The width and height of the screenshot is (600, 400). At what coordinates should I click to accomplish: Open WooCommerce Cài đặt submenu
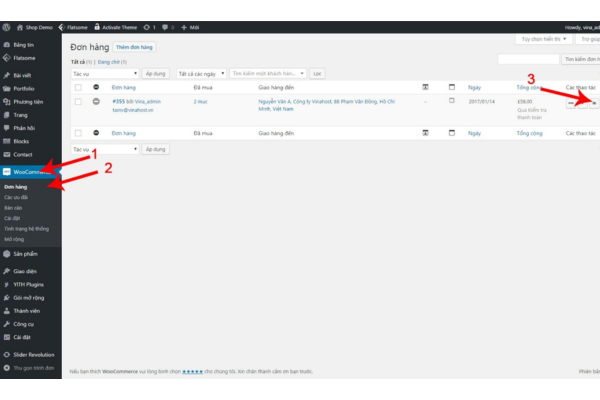point(12,218)
